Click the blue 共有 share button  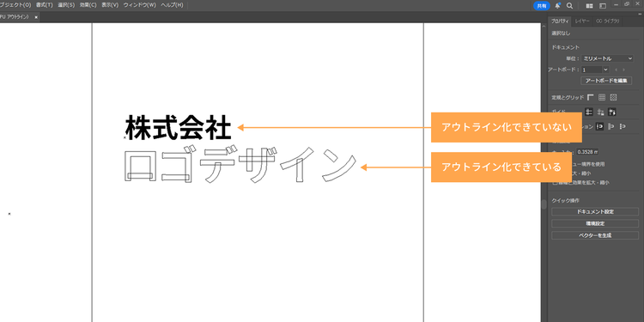[542, 6]
